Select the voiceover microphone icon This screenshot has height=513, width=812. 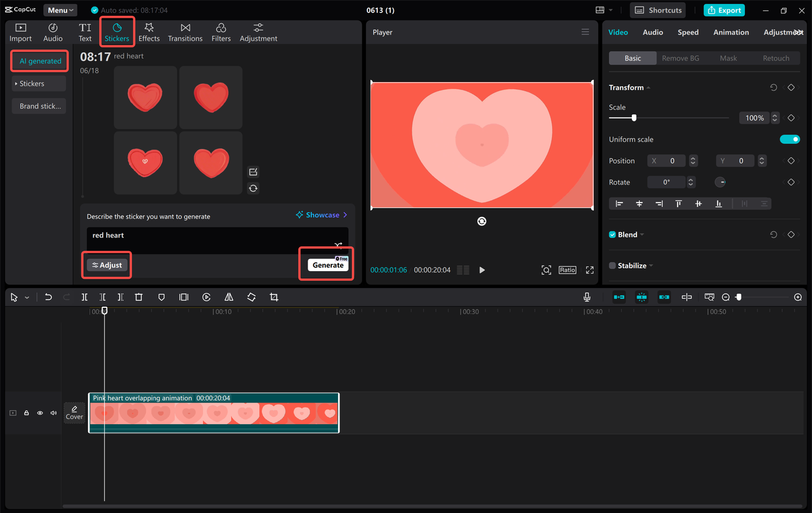point(587,296)
